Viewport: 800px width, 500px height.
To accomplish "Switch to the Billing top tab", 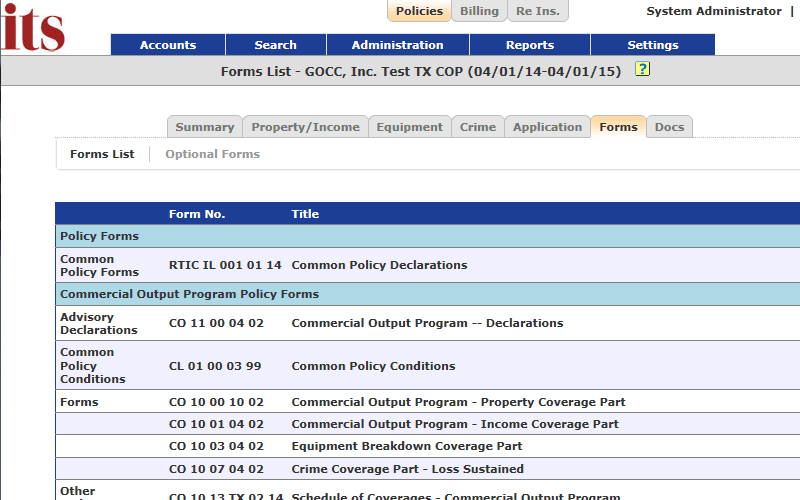I will click(479, 11).
